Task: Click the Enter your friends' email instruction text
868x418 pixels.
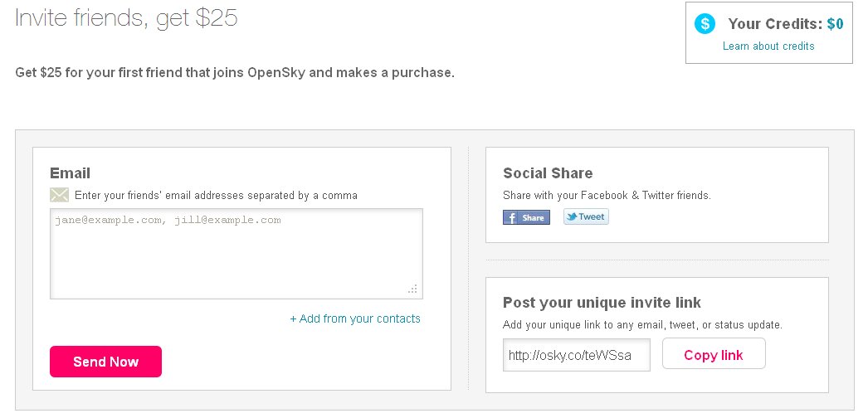Action: click(x=216, y=195)
